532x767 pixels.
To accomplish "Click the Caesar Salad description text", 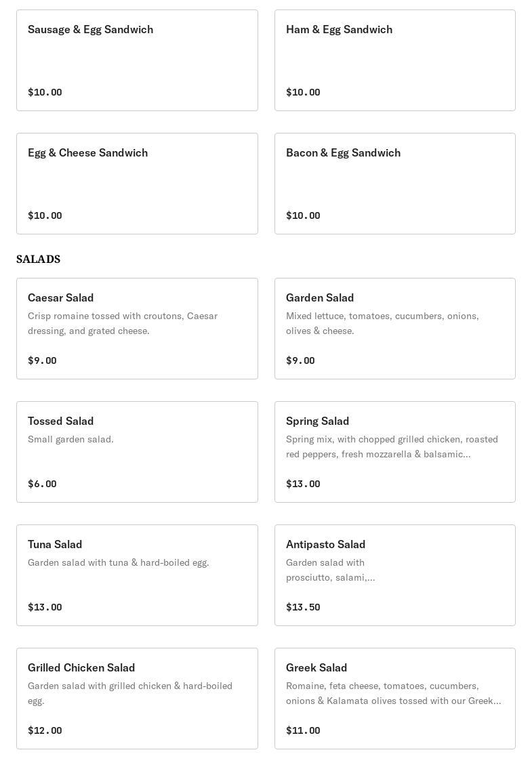I will 123,323.
